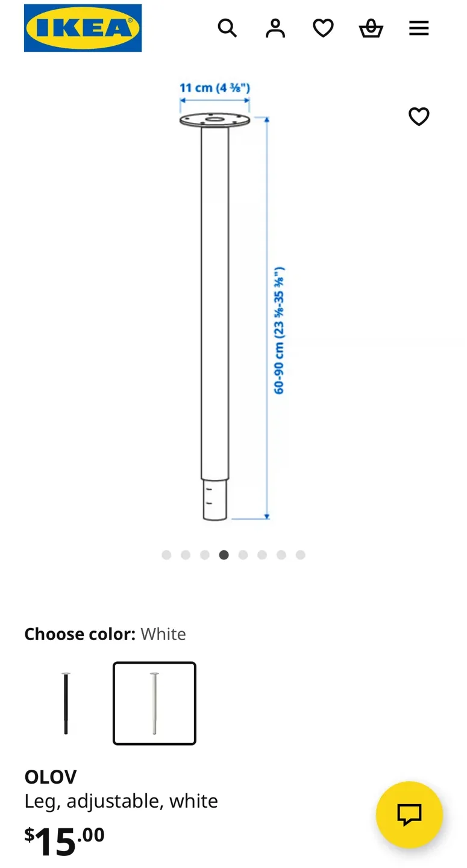Image resolution: width=467 pixels, height=868 pixels.
Task: Open the search function
Action: click(228, 28)
